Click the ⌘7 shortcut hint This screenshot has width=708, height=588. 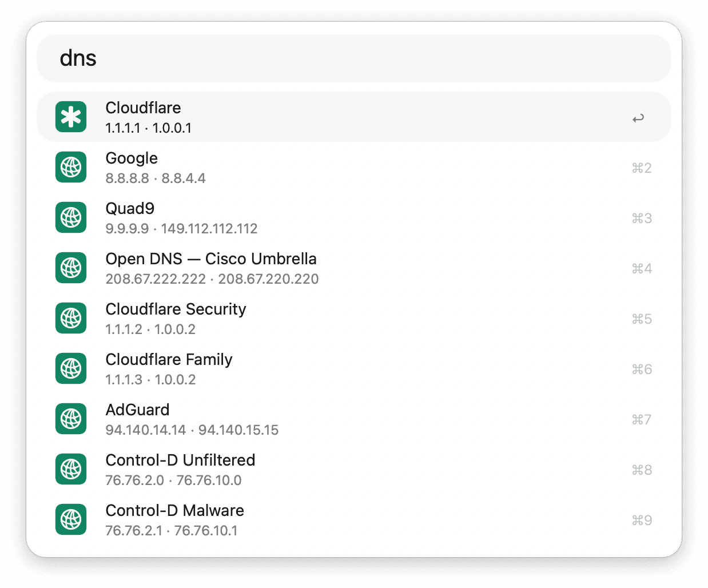(x=642, y=420)
